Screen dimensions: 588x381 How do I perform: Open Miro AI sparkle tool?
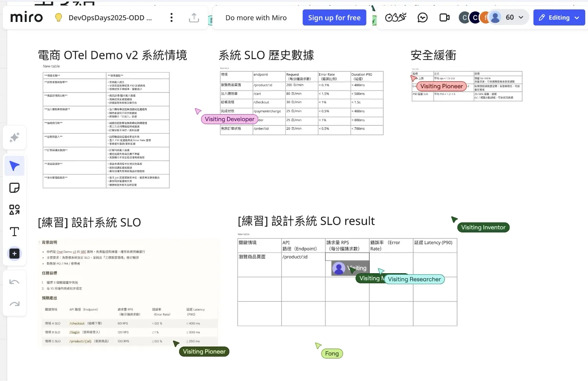pyautogui.click(x=15, y=138)
